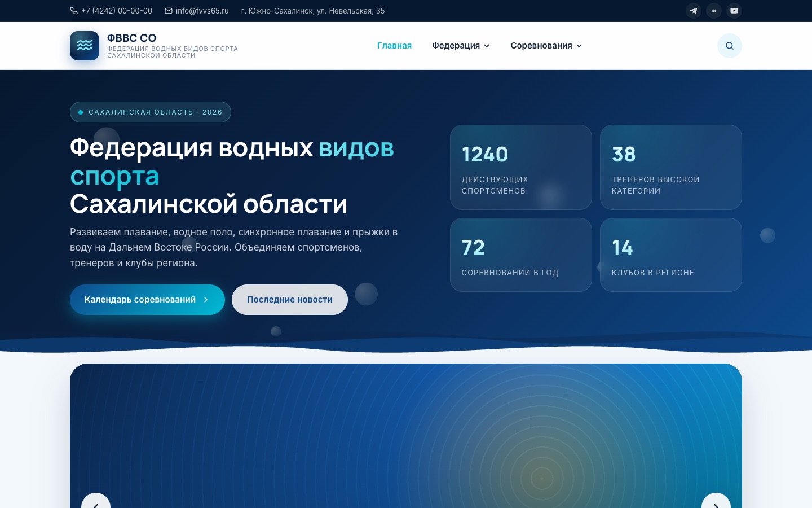Click the Последние новости button
The image size is (812, 508).
coord(290,300)
